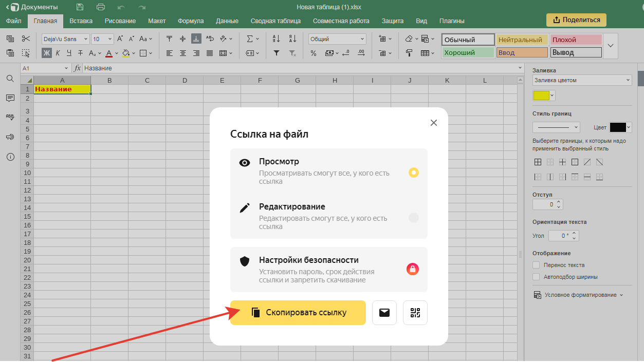The width and height of the screenshot is (644, 362).
Task: Copy formatting with the paint roller icon
Action: click(x=409, y=53)
